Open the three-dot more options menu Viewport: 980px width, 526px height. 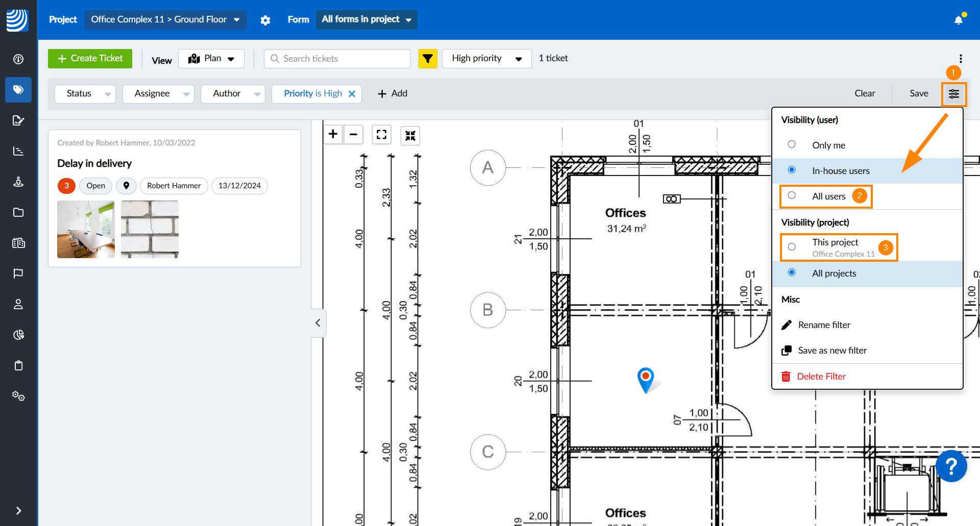point(960,59)
